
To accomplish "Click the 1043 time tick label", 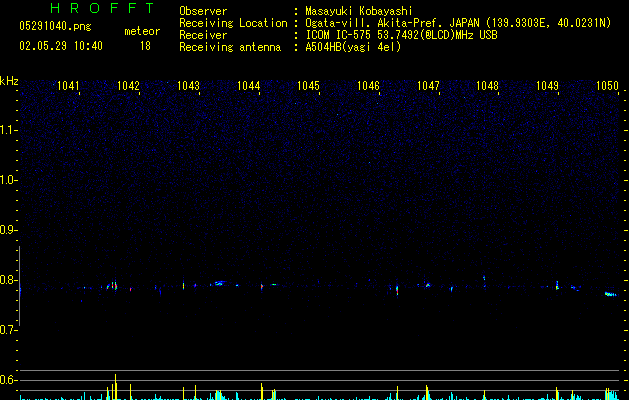I will tap(188, 86).
